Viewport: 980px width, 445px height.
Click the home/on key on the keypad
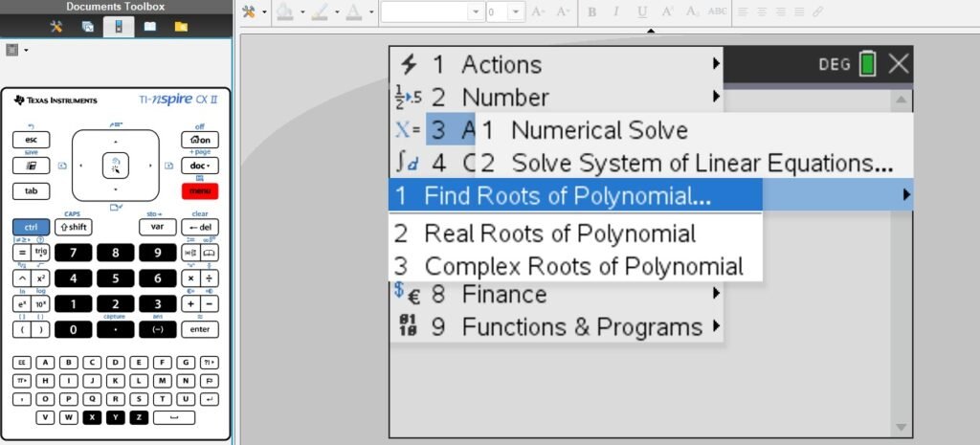click(200, 140)
